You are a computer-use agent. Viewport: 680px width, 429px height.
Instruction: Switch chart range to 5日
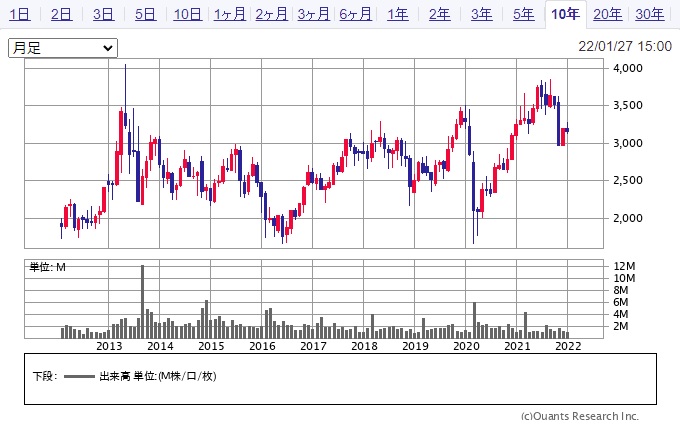tap(145, 14)
